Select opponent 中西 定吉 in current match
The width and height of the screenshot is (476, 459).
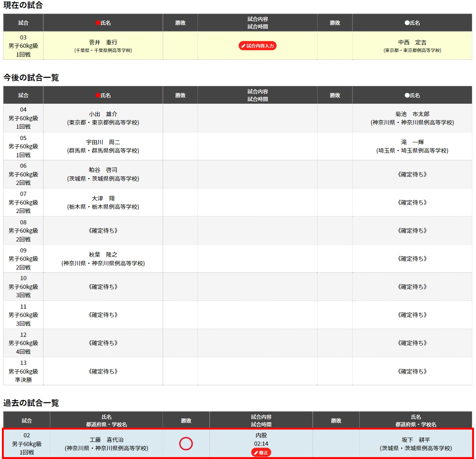[x=412, y=43]
